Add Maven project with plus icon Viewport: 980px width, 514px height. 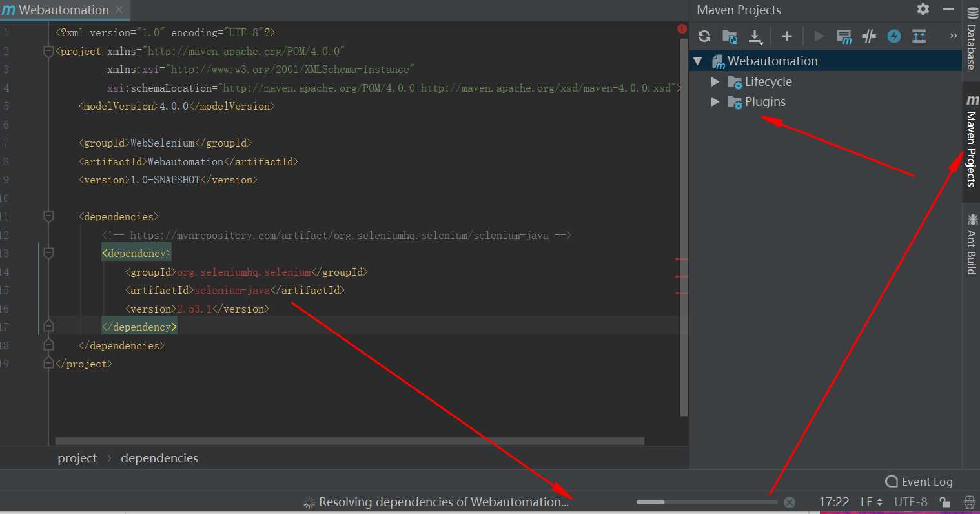pyautogui.click(x=786, y=36)
